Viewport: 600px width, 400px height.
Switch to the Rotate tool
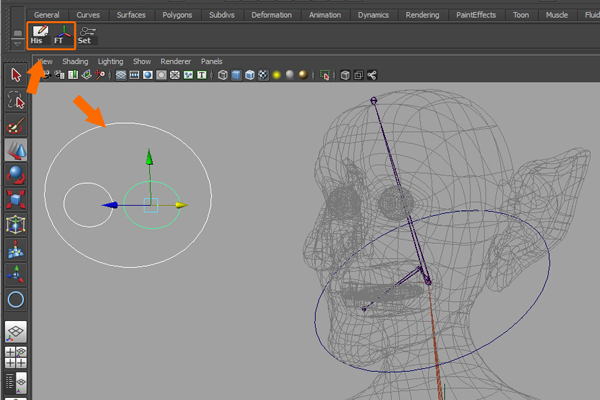[x=16, y=175]
